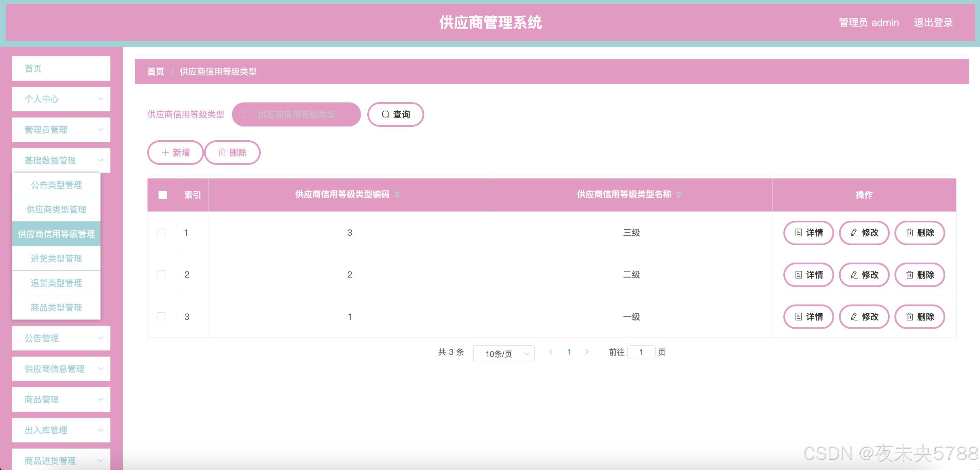Click 删除 trash icon for 一级 row
Image resolution: width=980 pixels, height=470 pixels.
(x=909, y=317)
